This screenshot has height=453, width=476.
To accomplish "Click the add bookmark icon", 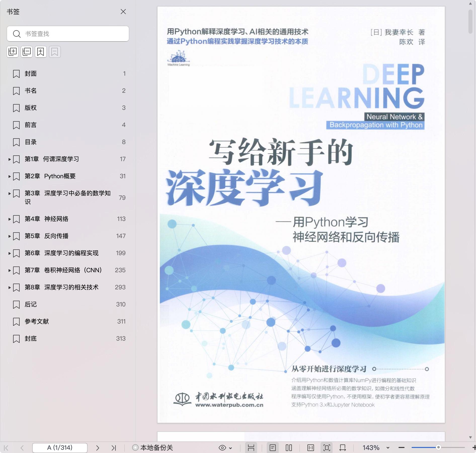I will 41,52.
